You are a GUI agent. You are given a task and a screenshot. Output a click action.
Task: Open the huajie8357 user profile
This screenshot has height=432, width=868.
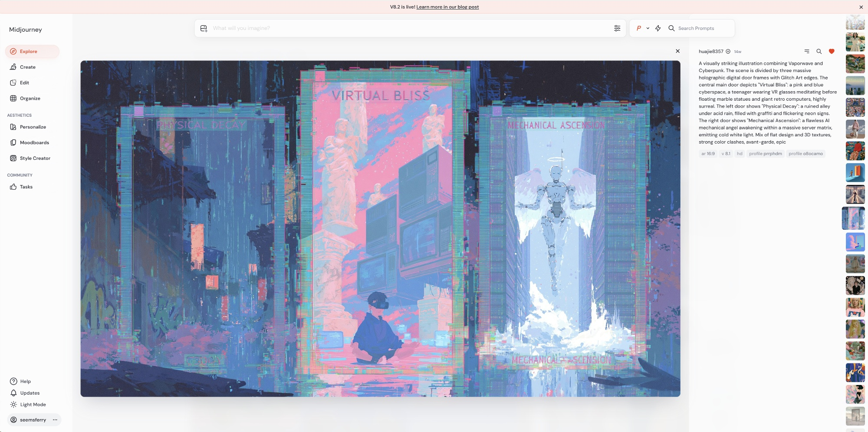coord(711,51)
